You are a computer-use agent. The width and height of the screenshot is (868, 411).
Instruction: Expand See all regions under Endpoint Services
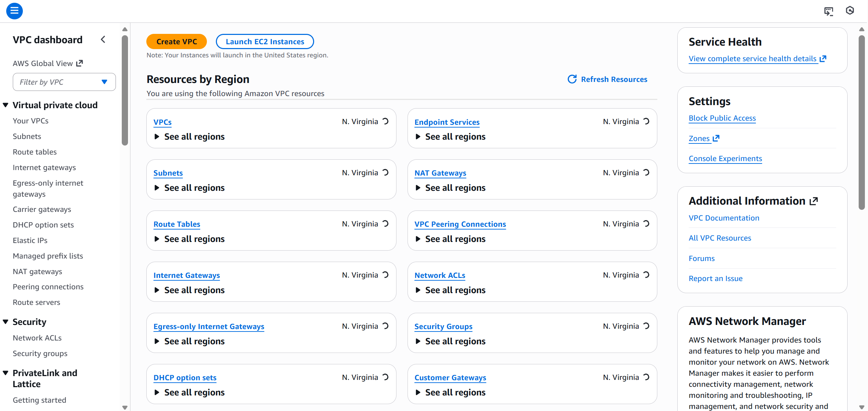[450, 137]
